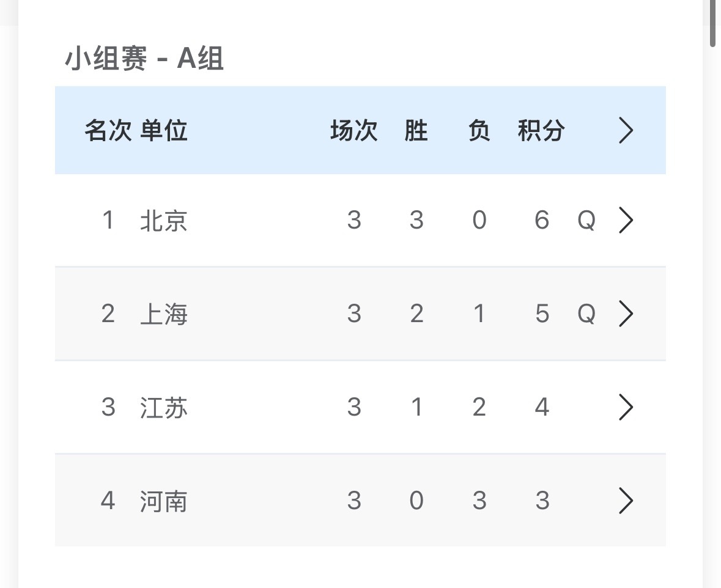721x588 pixels.
Task: Expand the 江苏 row details chevron
Action: [x=625, y=407]
